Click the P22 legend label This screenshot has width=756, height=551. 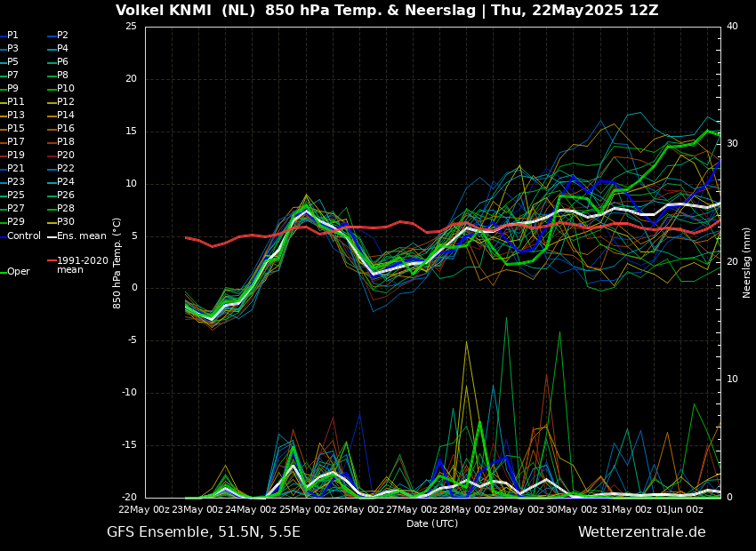(x=66, y=169)
